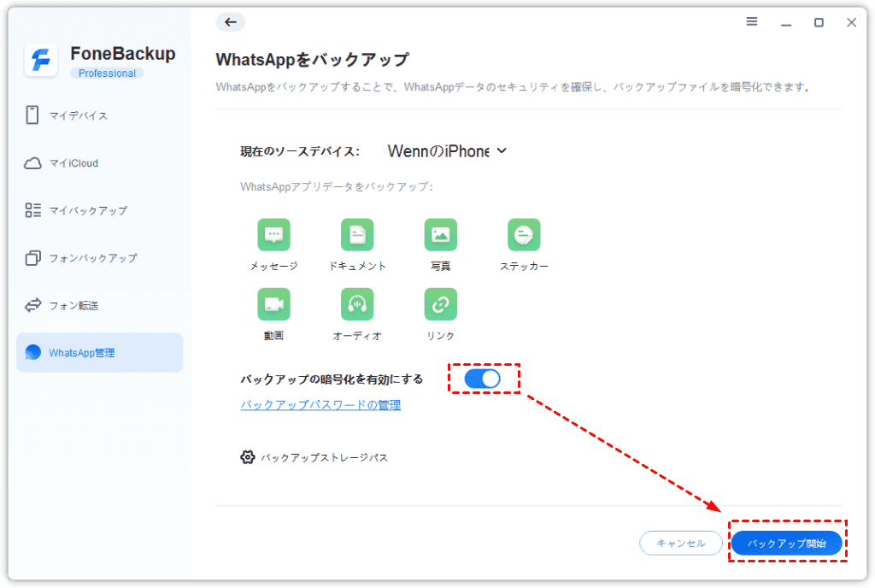The width and height of the screenshot is (875, 588).
Task: Open the マイデバイス sidebar section
Action: tap(99, 115)
